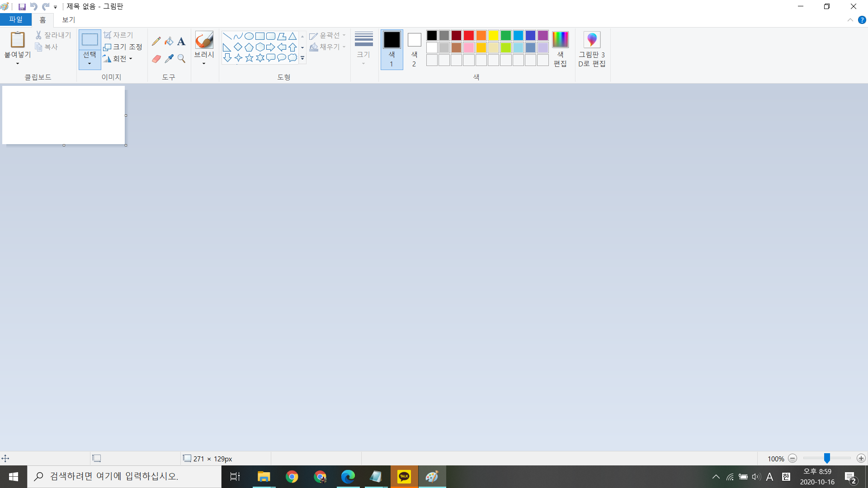Click the save icon in title bar
Viewport: 868px width, 488px height.
pos(22,7)
